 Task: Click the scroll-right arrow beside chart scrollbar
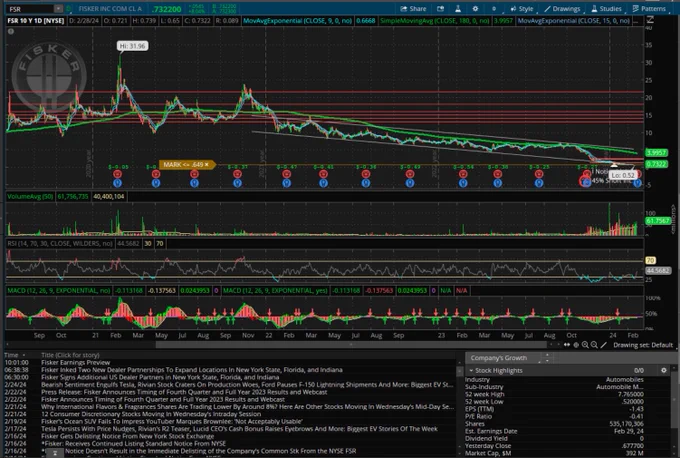558,345
